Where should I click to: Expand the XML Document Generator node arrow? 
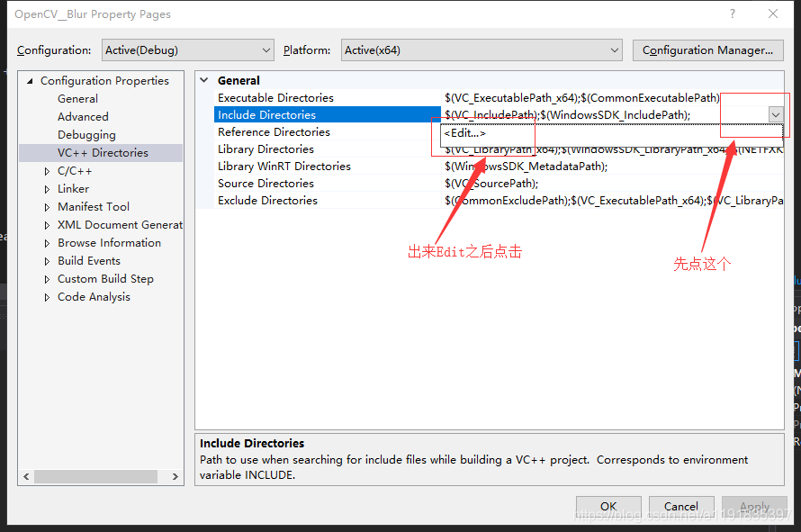coord(47,225)
